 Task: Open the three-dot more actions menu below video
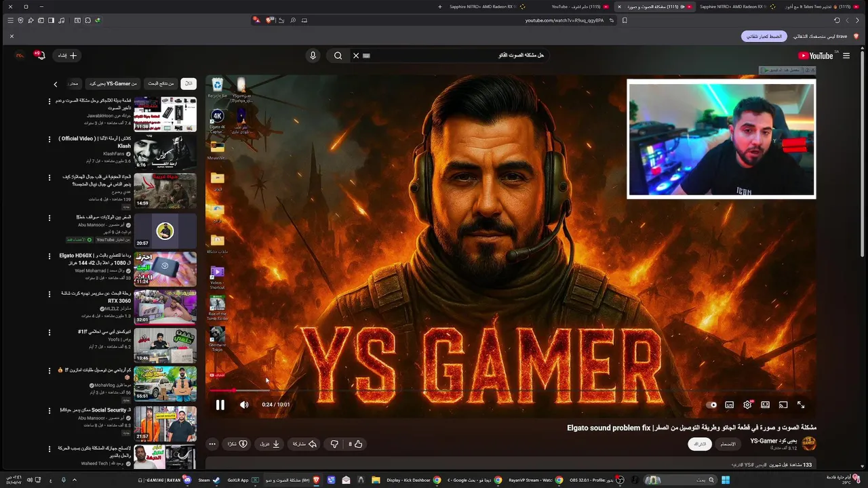click(212, 444)
